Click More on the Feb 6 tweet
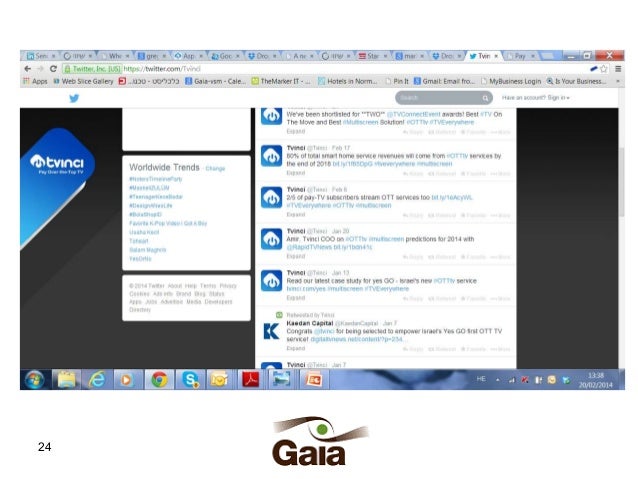This screenshot has width=638, height=479. tap(500, 215)
